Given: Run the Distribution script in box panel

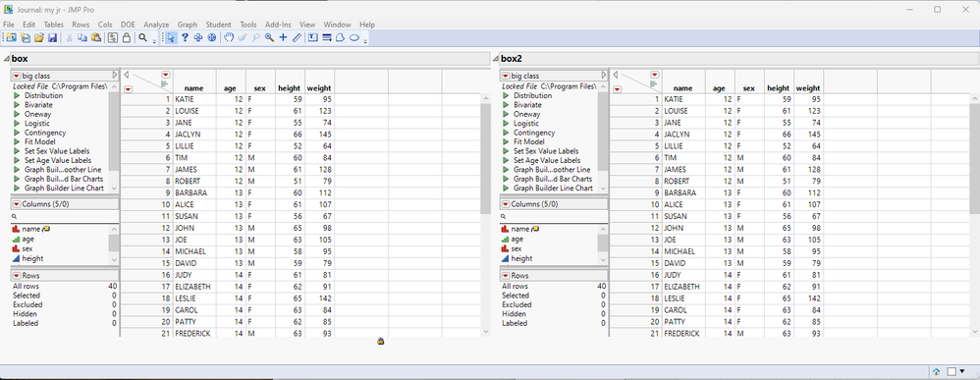Looking at the screenshot, I should [17, 96].
